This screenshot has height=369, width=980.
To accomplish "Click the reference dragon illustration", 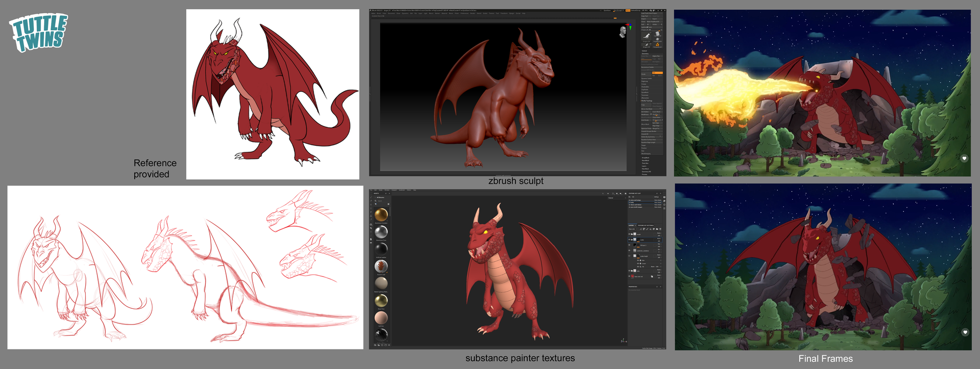I will point(272,94).
